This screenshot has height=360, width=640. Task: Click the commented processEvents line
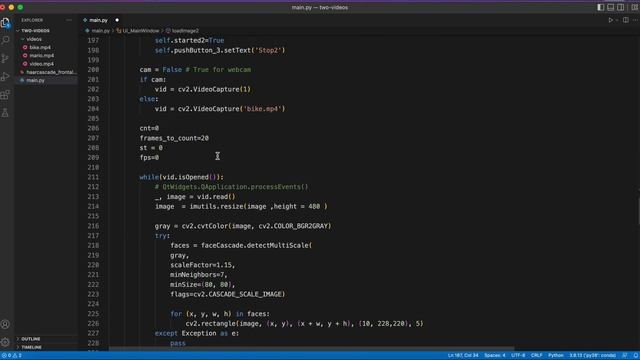click(231, 187)
